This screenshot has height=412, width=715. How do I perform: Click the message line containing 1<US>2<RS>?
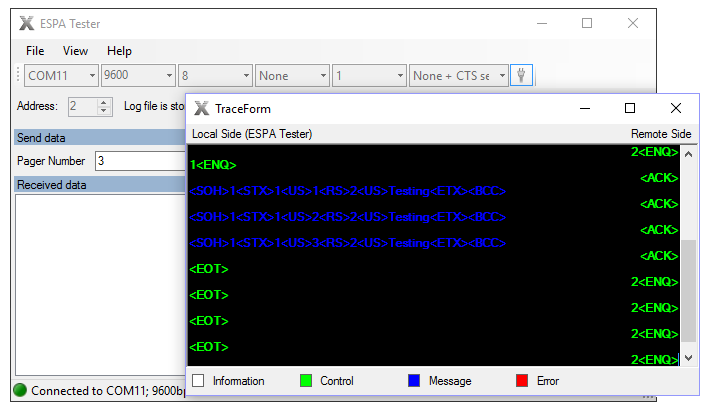[x=347, y=216]
